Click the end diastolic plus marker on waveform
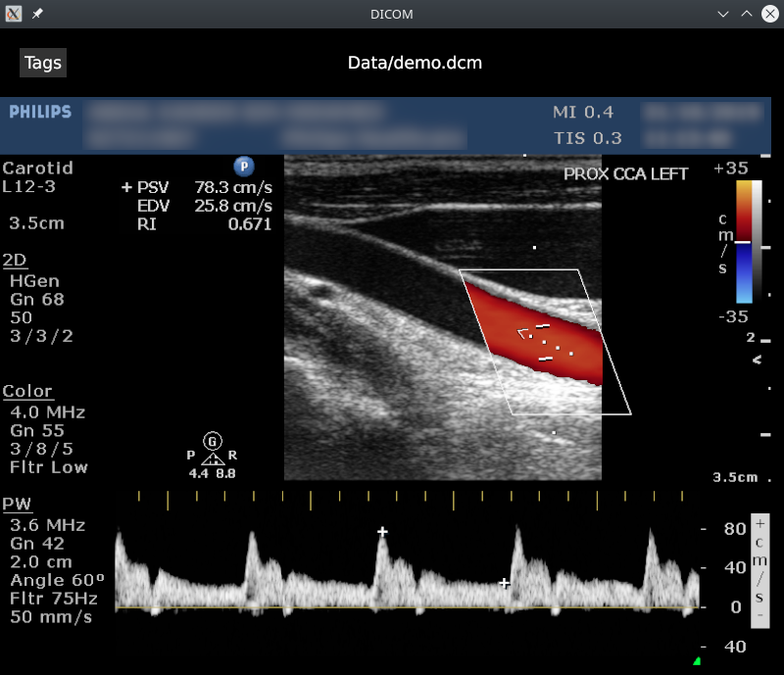The image size is (784, 675). (505, 583)
